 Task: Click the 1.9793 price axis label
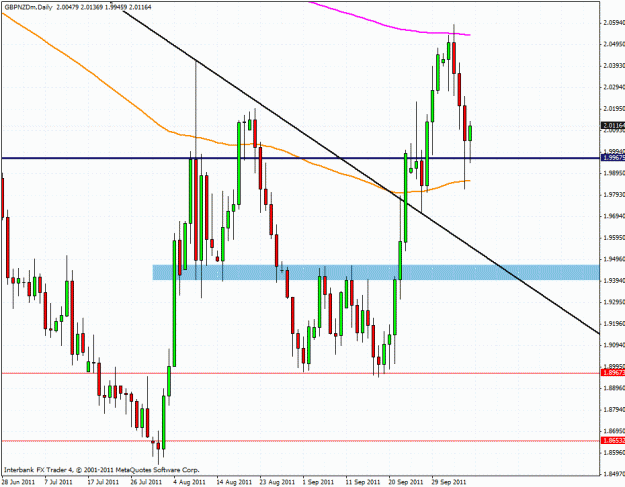pyautogui.click(x=613, y=194)
